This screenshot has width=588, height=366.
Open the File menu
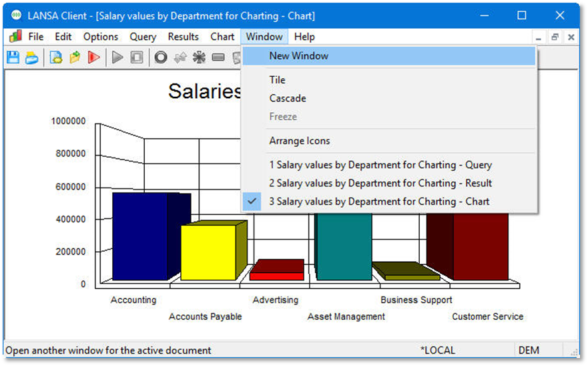[36, 37]
